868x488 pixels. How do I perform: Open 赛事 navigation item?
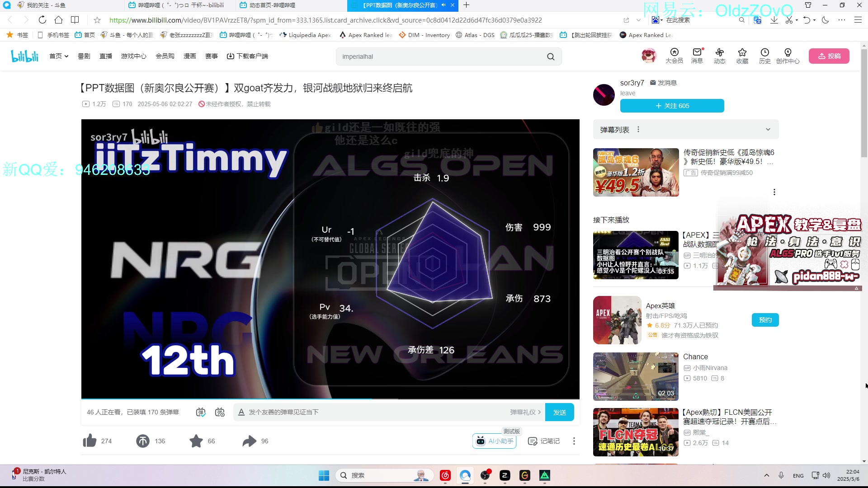tap(212, 56)
